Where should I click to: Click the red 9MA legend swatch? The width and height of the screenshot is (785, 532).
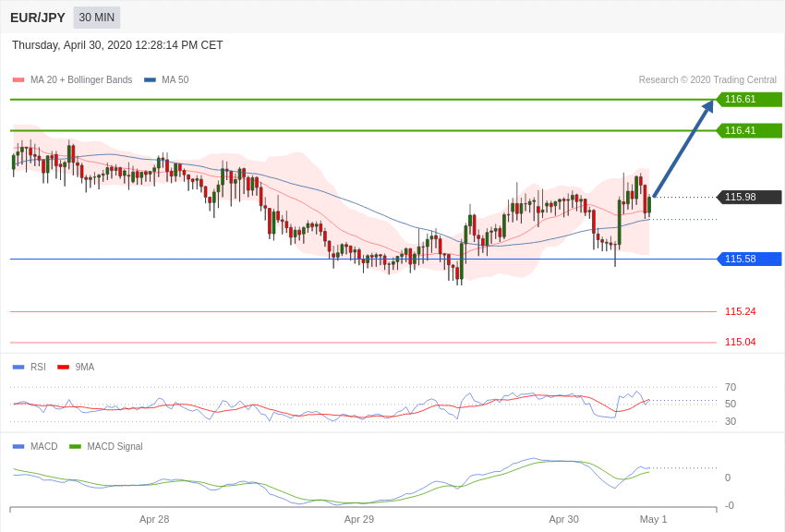(63, 367)
